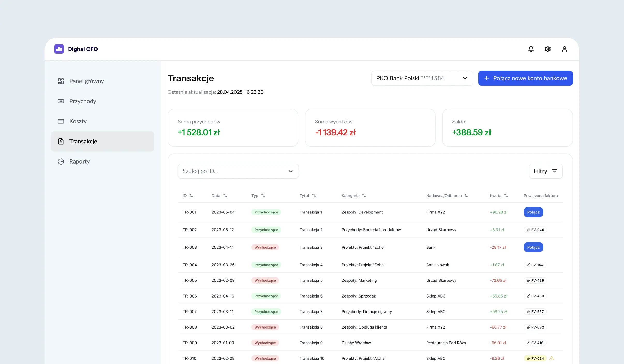Click link icon on FV-154 badge

[x=529, y=265]
